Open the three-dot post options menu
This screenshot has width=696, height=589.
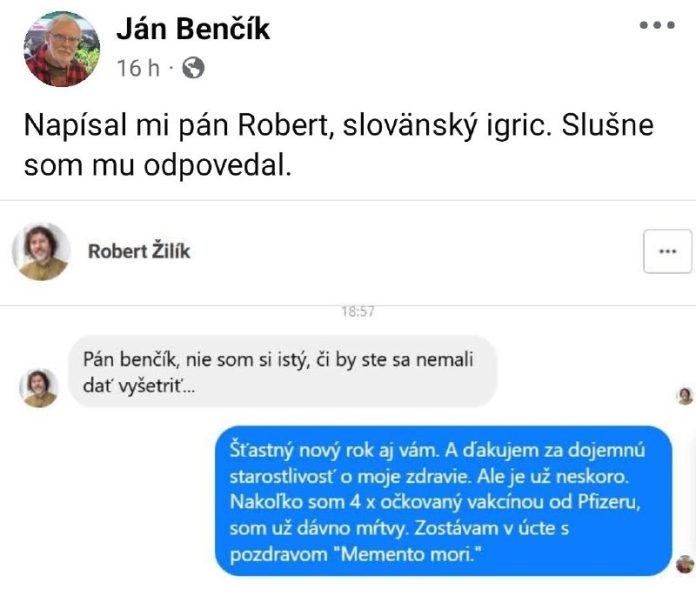coord(657,25)
